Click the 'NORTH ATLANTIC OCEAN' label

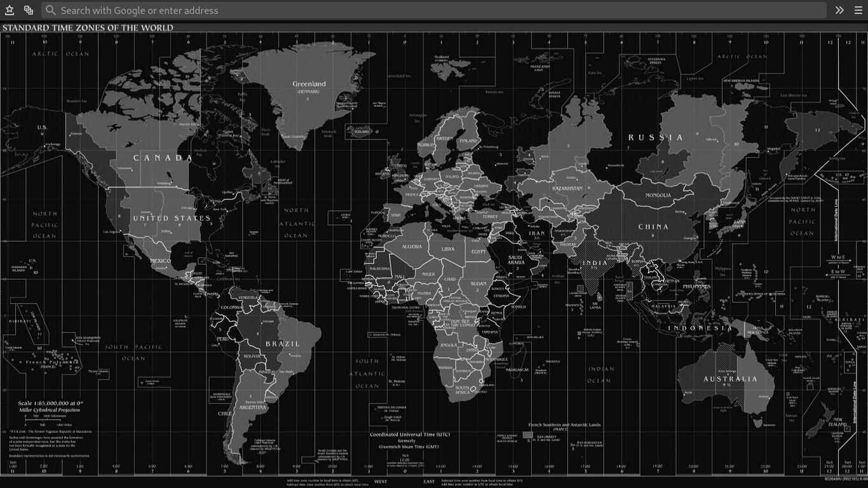point(296,223)
